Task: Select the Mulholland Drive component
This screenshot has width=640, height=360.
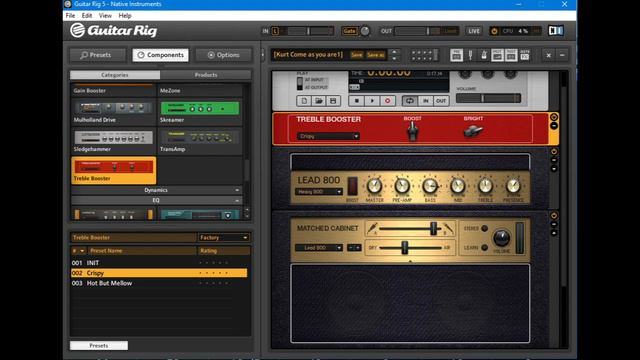Action: pos(113,112)
